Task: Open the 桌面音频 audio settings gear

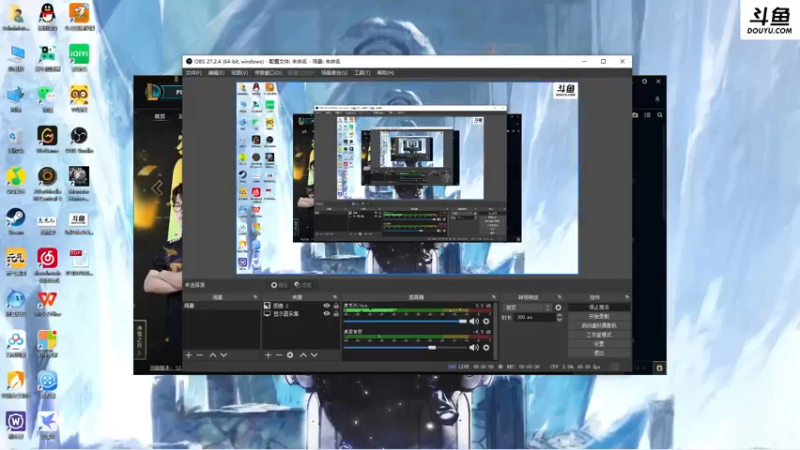Action: pos(486,347)
